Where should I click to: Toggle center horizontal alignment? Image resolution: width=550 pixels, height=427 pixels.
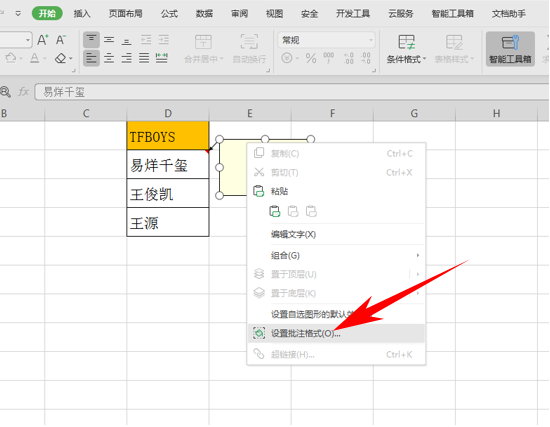click(x=109, y=58)
